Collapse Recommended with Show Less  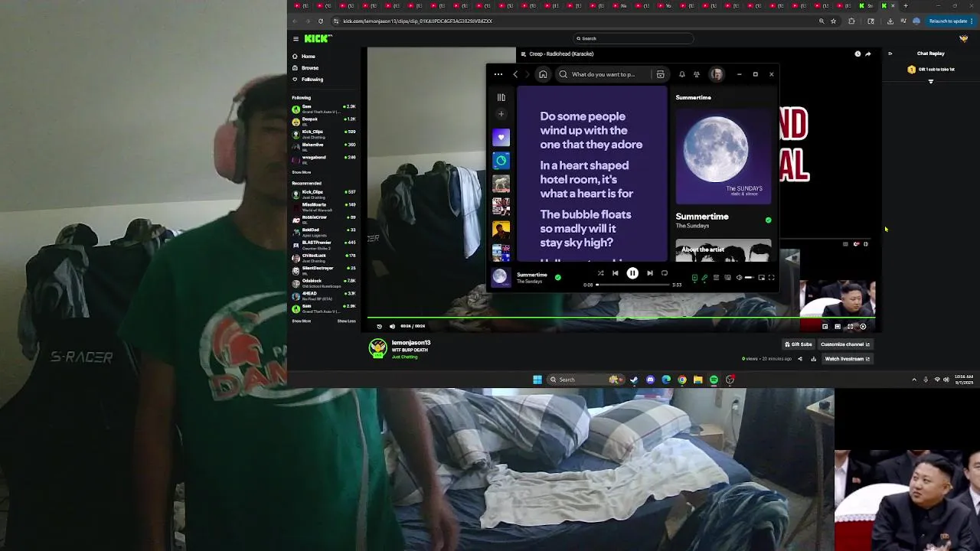click(346, 321)
